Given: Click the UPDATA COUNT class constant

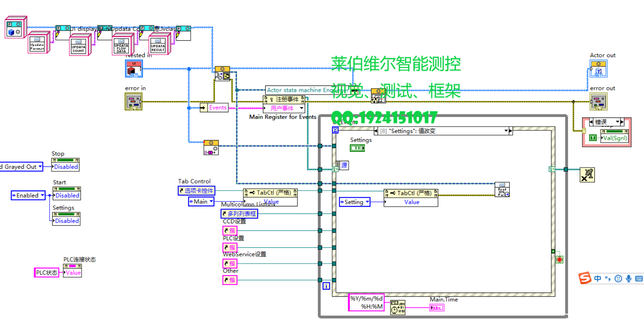Looking at the screenshot, I should (x=80, y=45).
